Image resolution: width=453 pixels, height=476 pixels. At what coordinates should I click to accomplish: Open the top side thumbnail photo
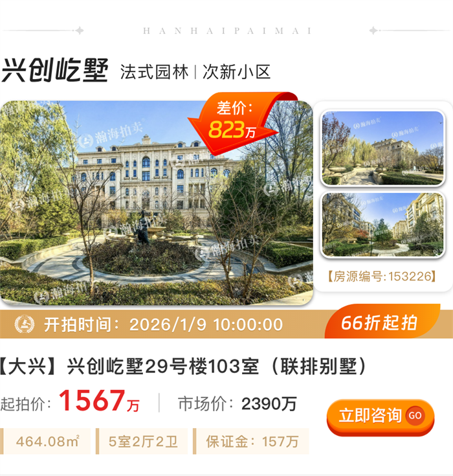(x=382, y=148)
